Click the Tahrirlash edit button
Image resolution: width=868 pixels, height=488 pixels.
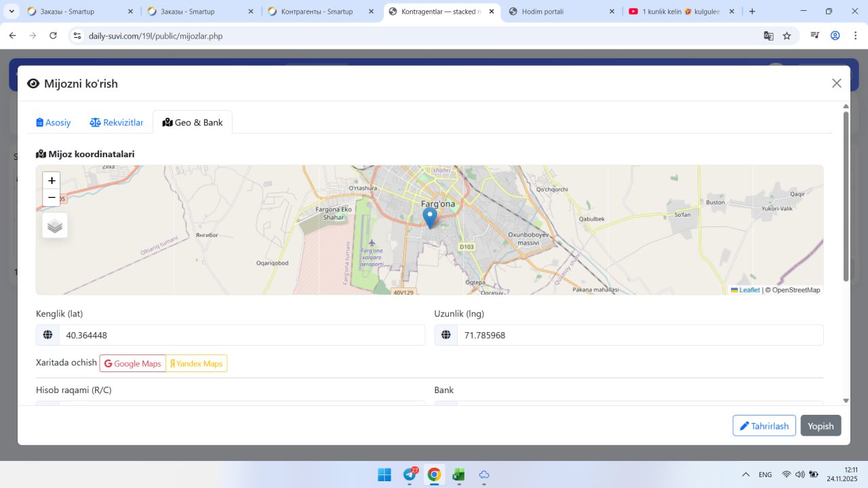coord(764,426)
